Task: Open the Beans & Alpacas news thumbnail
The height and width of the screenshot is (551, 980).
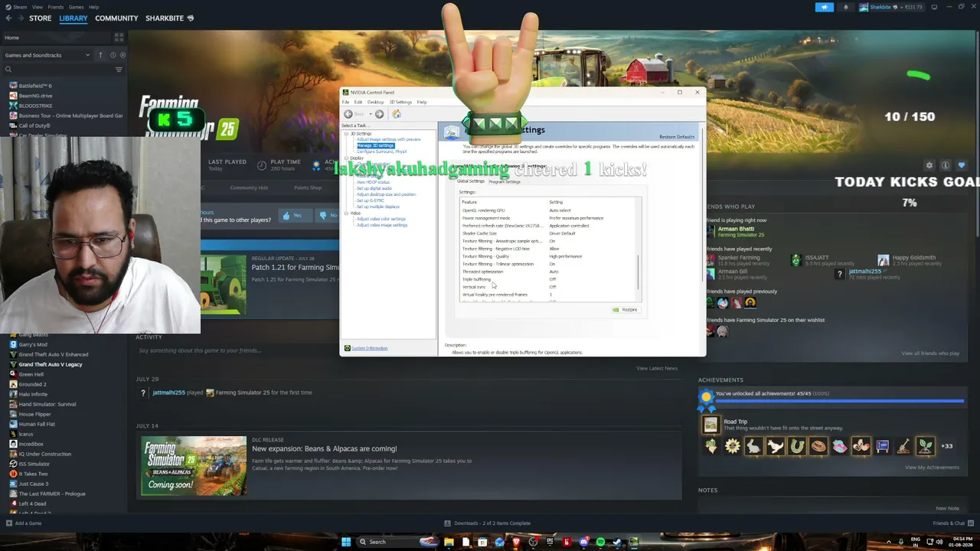Action: coord(194,465)
